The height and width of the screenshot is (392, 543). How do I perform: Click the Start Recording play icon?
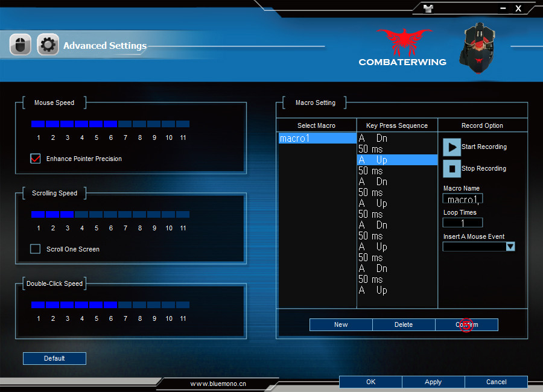[x=452, y=147]
